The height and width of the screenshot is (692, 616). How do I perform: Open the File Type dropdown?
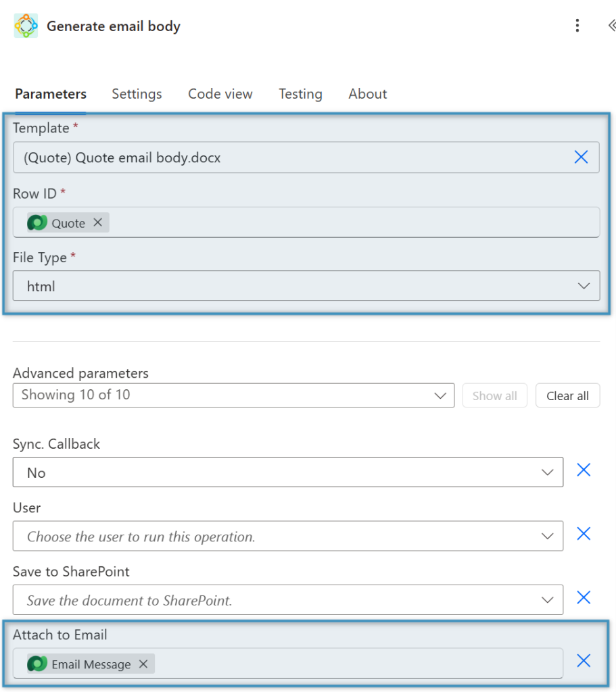583,285
